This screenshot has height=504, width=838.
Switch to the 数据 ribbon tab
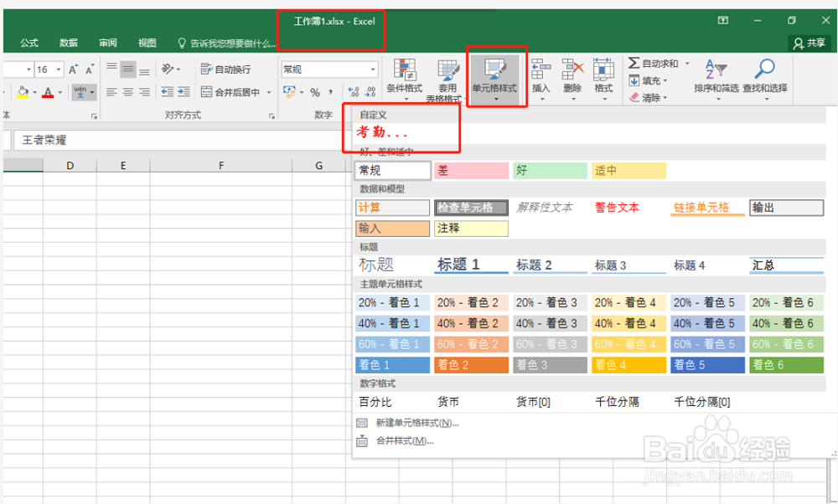click(69, 43)
